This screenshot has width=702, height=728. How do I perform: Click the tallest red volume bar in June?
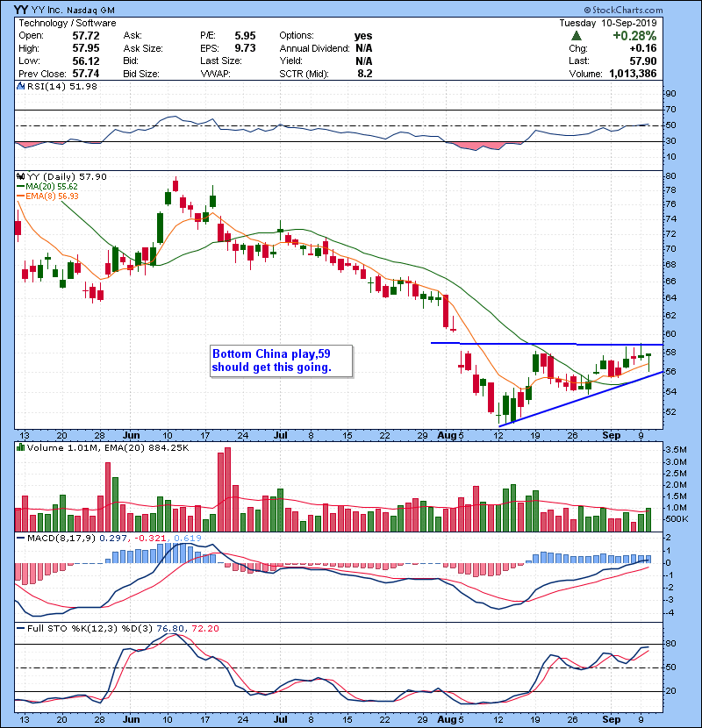coord(227,489)
